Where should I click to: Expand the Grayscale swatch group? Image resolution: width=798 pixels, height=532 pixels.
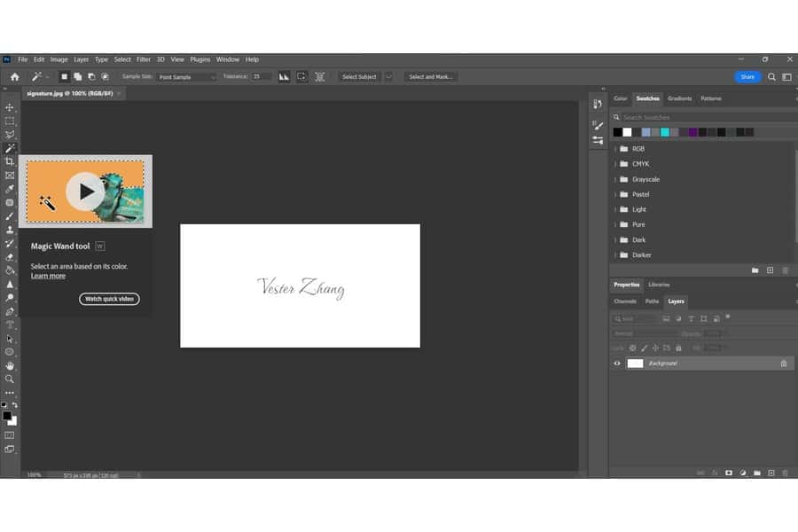(x=615, y=179)
